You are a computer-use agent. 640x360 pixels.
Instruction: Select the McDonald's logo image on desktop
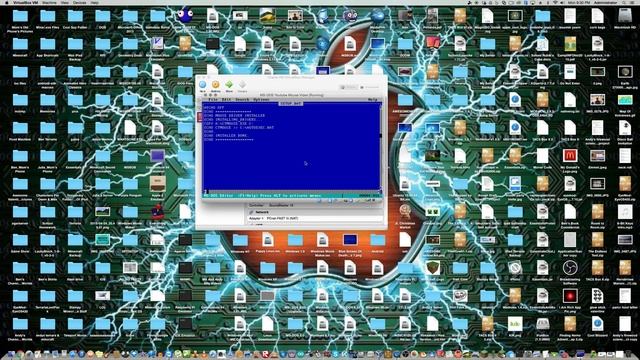tap(570, 156)
